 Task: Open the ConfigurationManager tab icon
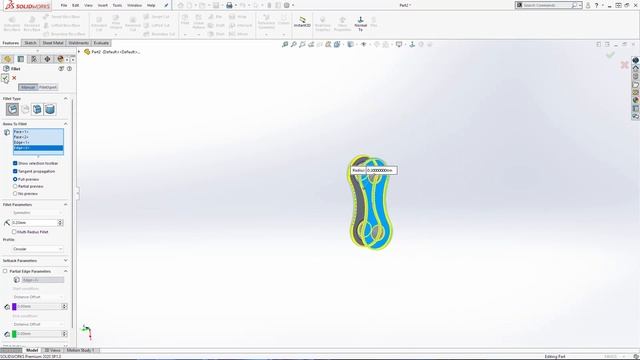[34, 59]
